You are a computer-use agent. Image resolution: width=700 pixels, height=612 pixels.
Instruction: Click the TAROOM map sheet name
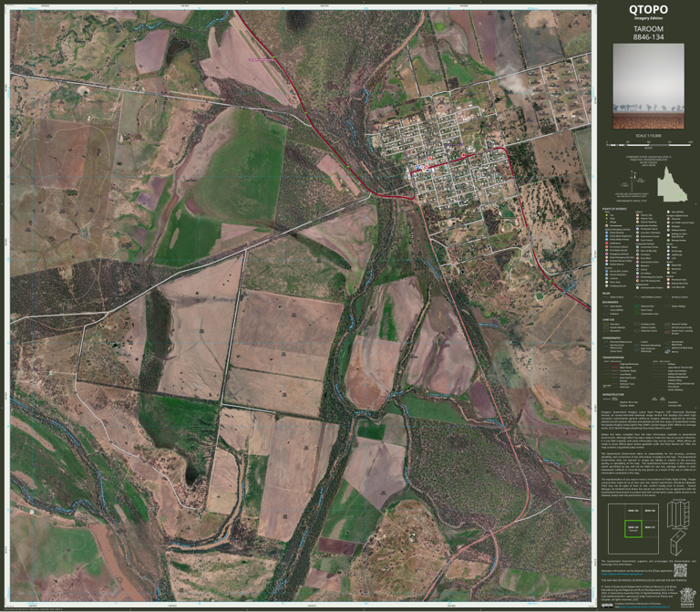pyautogui.click(x=648, y=28)
